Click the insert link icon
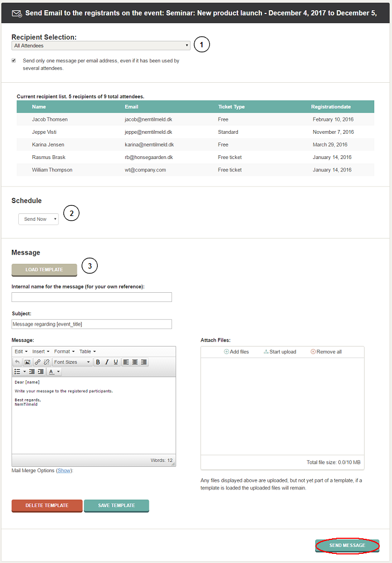Screen dimensions: 392x563 [x=38, y=362]
